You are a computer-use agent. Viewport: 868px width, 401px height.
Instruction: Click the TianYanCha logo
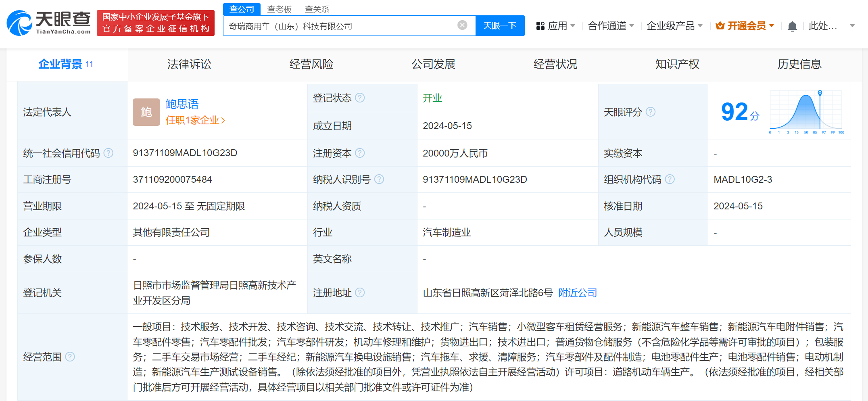pos(49,23)
